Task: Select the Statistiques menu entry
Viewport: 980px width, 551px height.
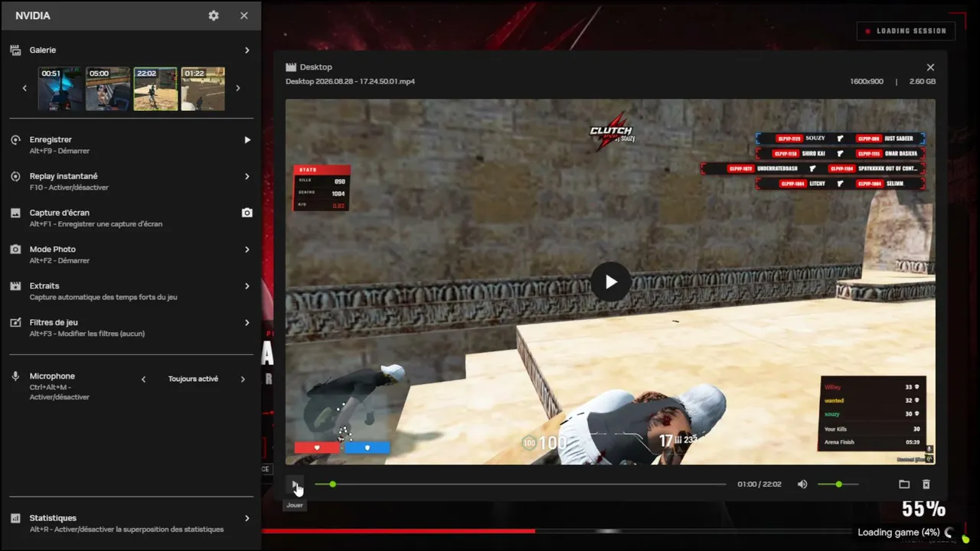Action: (x=53, y=518)
